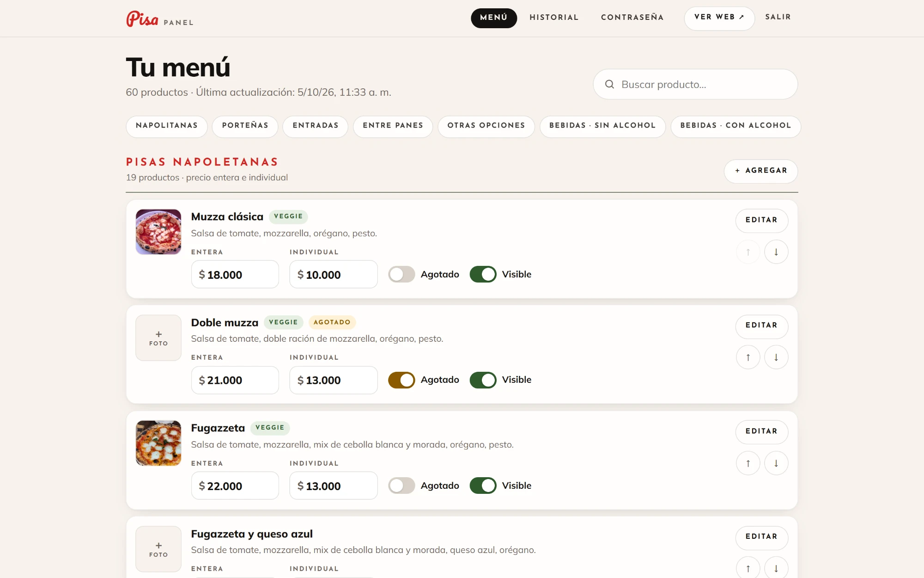Move Fugazzeta y queso azul down
This screenshot has width=924, height=578.
point(776,568)
